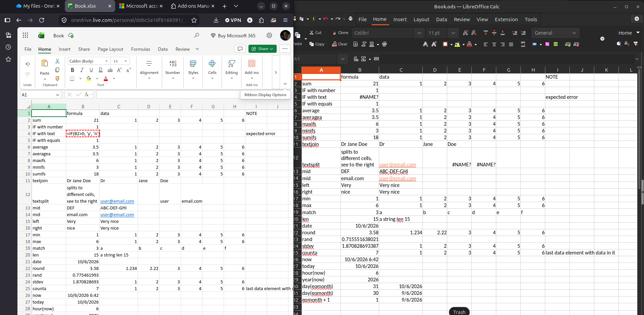Viewport: 644px width, 315px height.
Task: Open LibreOffice number format dropdown General
Action: [x=555, y=33]
